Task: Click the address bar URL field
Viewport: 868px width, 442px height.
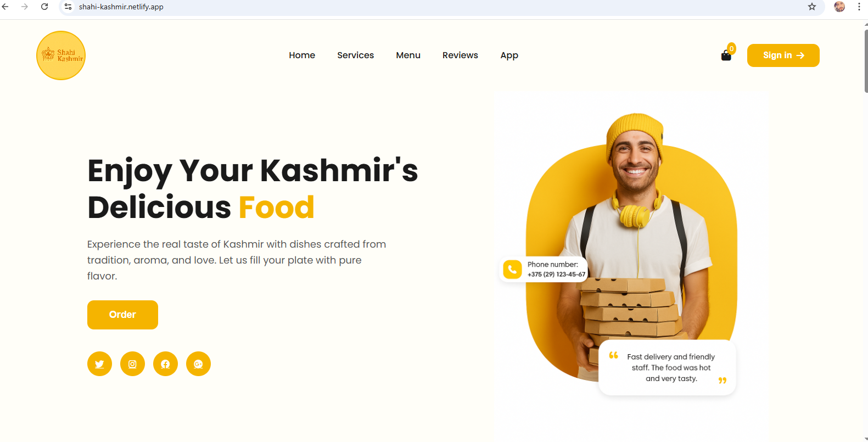Action: 439,7
